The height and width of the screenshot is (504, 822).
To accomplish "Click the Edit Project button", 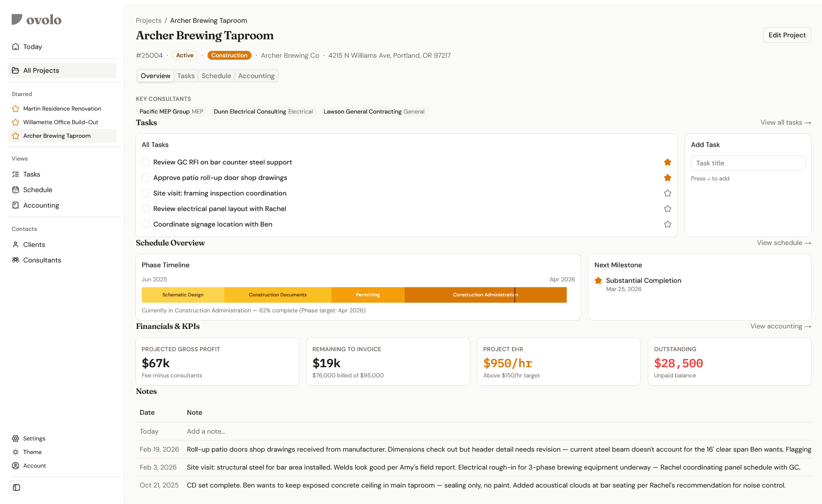I will (x=787, y=35).
